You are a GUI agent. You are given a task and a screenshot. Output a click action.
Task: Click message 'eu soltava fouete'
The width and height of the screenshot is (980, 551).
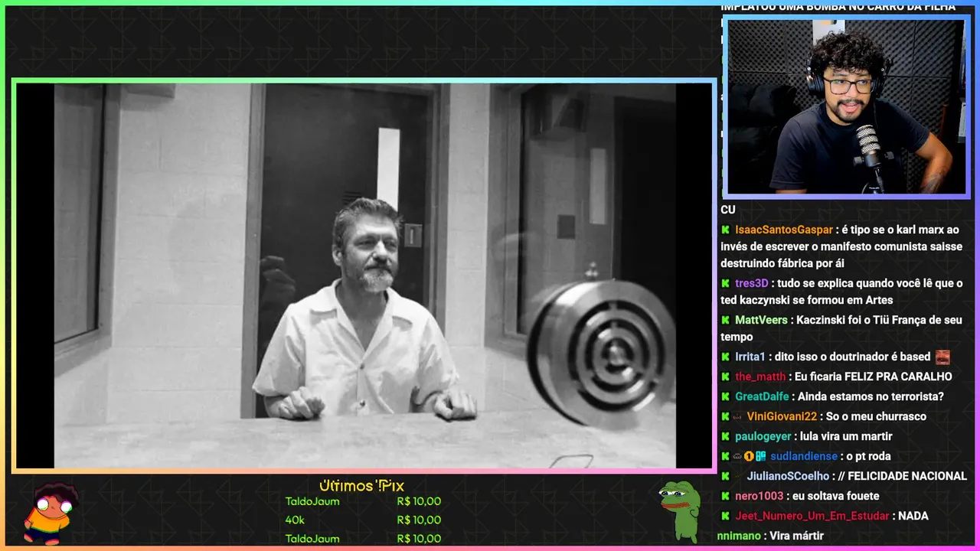click(835, 496)
